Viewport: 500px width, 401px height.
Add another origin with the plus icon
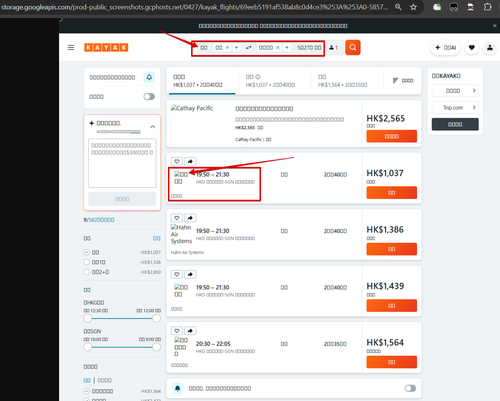(x=236, y=48)
